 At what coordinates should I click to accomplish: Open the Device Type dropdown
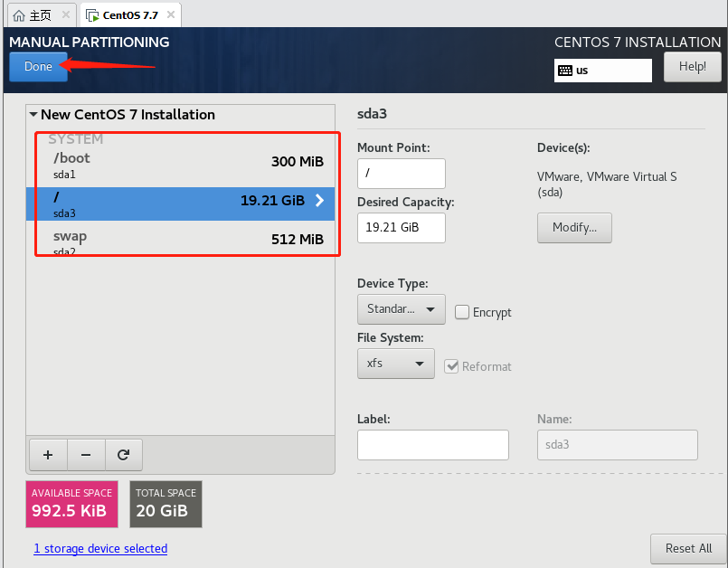coord(402,308)
